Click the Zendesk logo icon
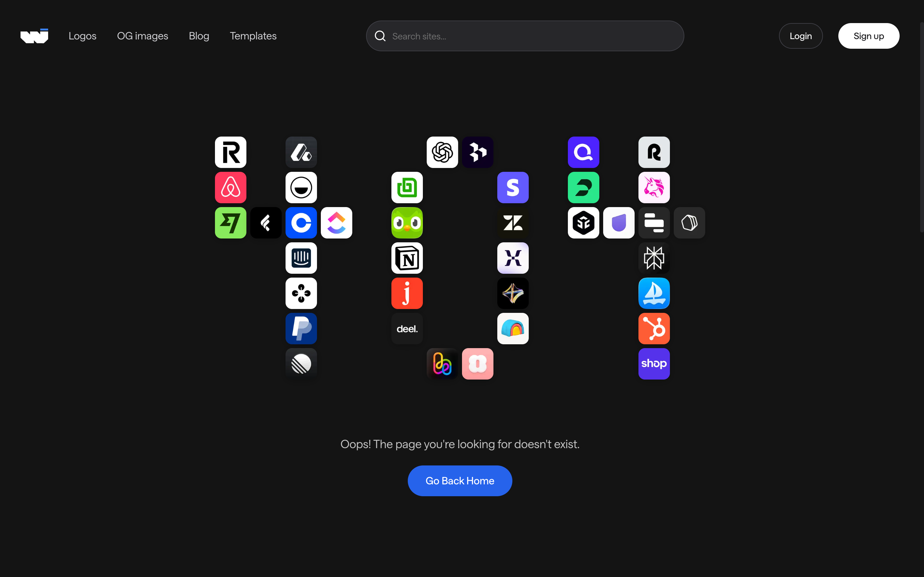 pyautogui.click(x=512, y=223)
